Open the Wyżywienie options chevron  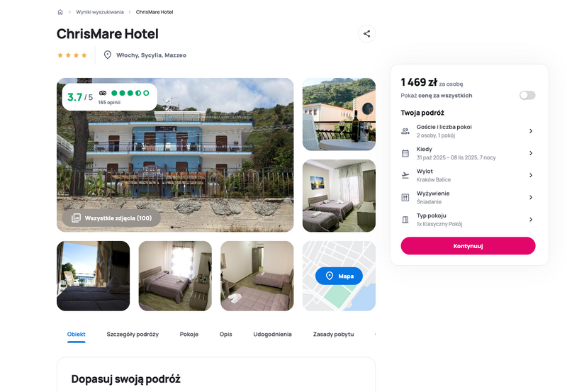[531, 198]
